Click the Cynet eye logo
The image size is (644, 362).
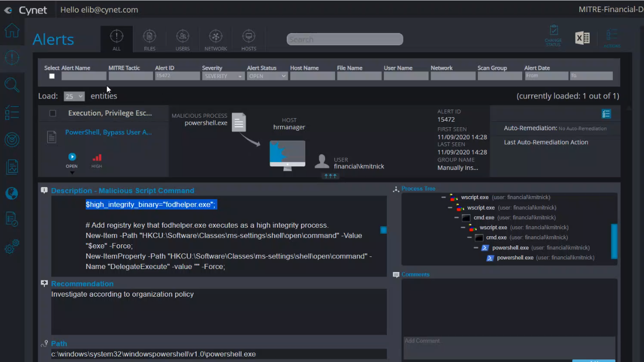click(8, 10)
